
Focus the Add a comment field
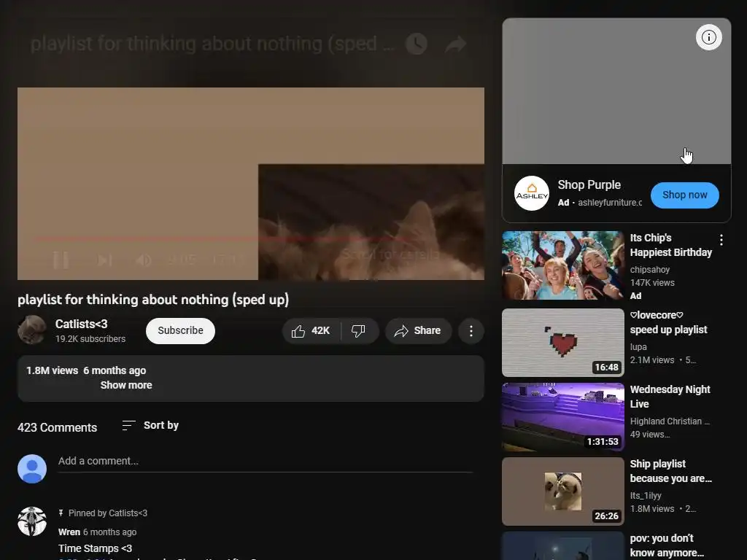point(266,462)
